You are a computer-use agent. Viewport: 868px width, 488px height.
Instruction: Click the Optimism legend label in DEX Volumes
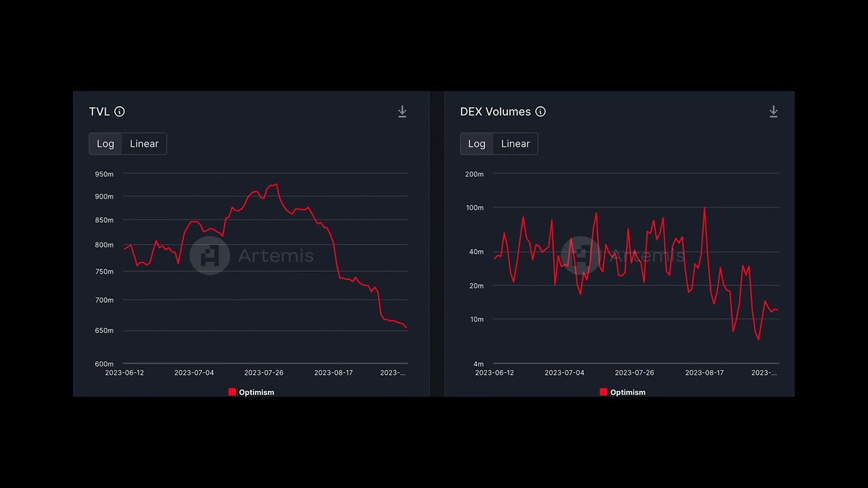point(628,392)
